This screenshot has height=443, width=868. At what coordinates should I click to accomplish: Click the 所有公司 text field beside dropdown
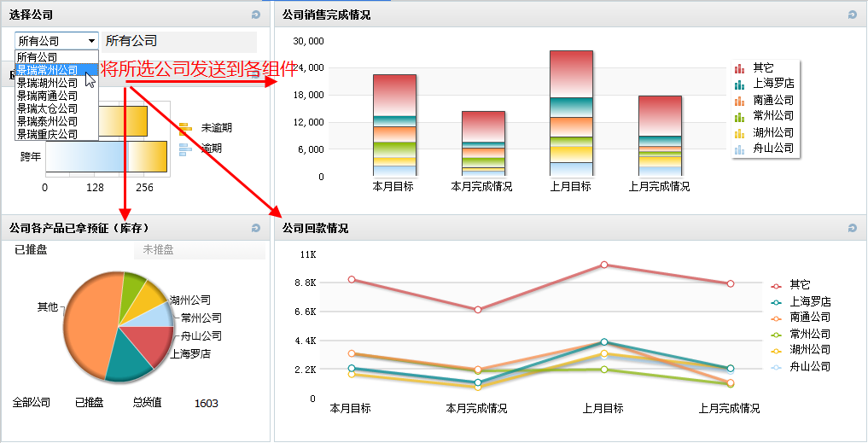(x=179, y=41)
